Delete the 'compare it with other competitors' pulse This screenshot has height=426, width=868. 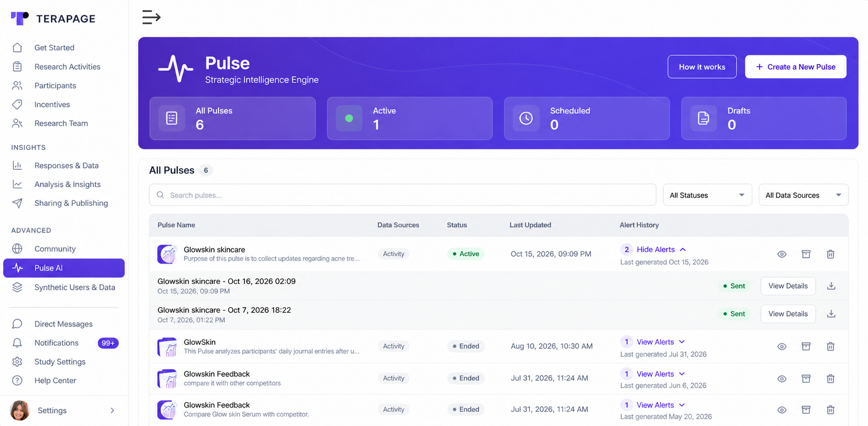(830, 378)
